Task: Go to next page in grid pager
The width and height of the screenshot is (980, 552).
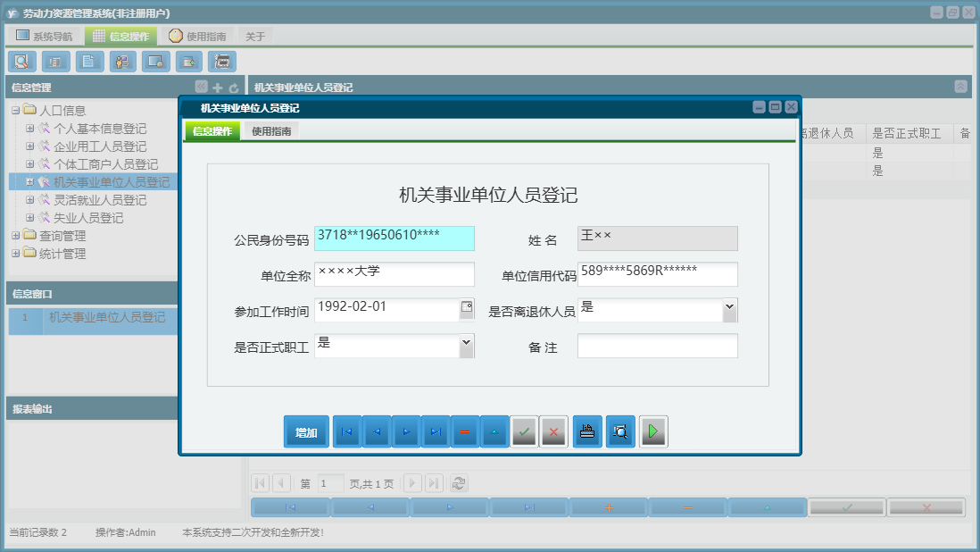Action: 411,483
